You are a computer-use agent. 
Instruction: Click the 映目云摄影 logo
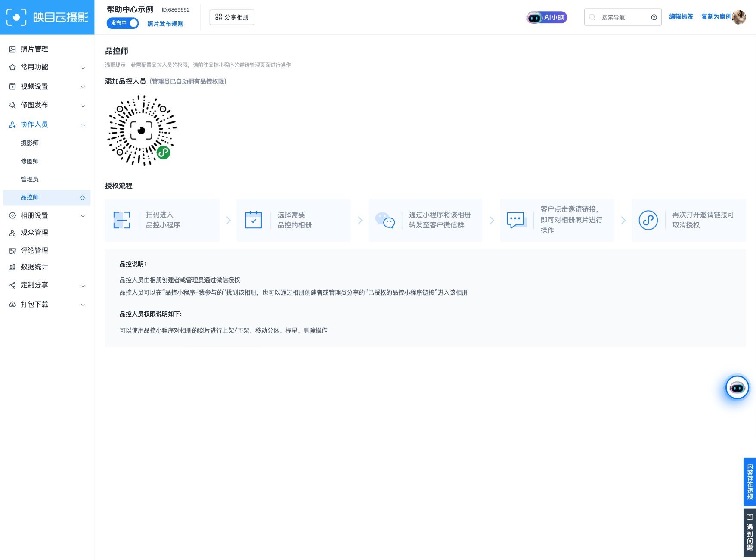47,17
